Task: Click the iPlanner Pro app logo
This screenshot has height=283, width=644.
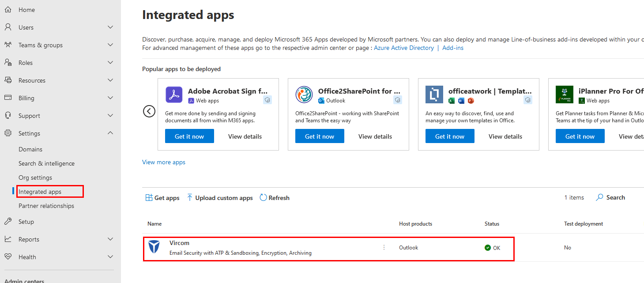Action: coord(565,95)
